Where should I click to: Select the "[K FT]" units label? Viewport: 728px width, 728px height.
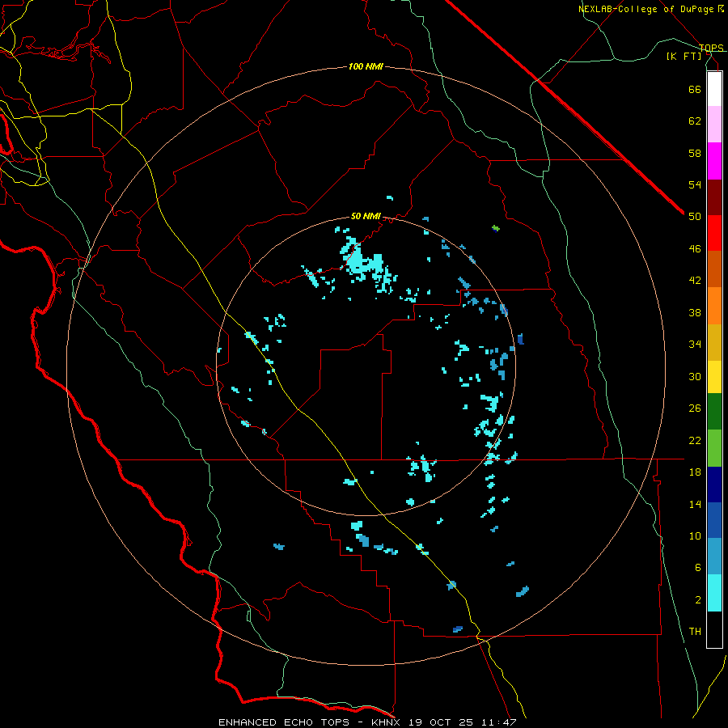[x=684, y=57]
